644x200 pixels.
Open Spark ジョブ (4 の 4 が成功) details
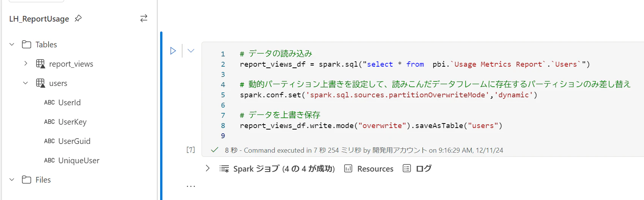pos(284,169)
